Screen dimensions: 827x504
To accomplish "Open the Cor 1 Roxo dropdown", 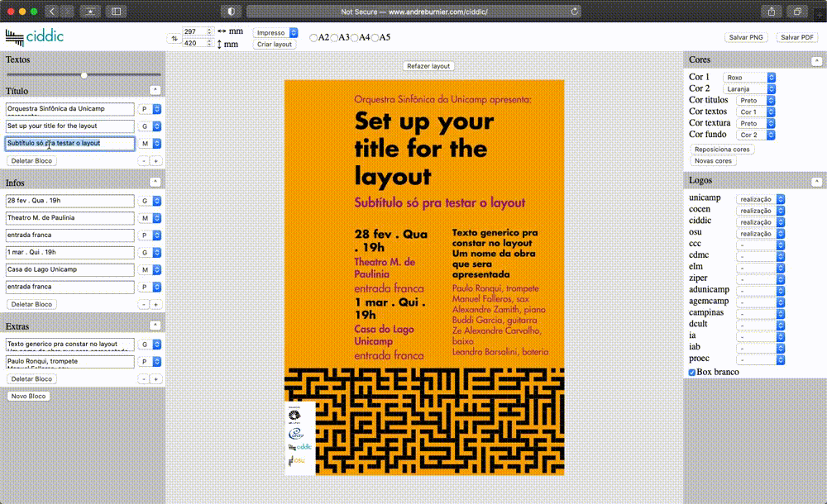I will (x=749, y=78).
